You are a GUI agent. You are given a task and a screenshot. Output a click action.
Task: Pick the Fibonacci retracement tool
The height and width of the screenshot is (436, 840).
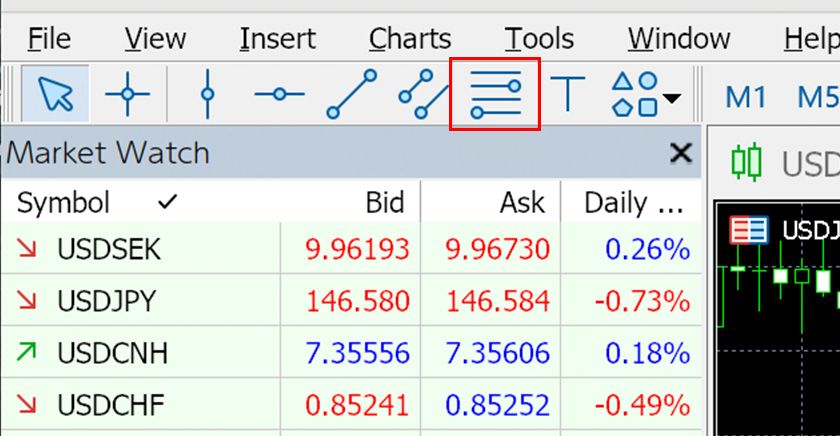(x=495, y=95)
